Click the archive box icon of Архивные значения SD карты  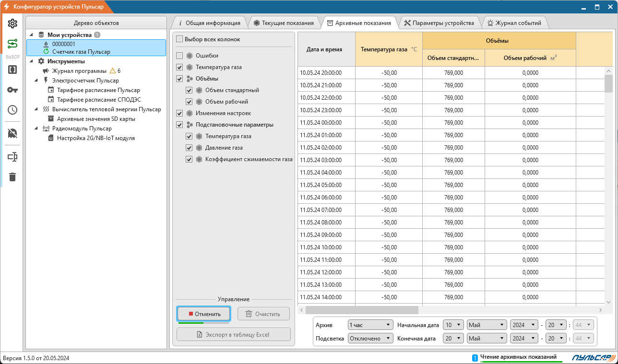coord(51,119)
